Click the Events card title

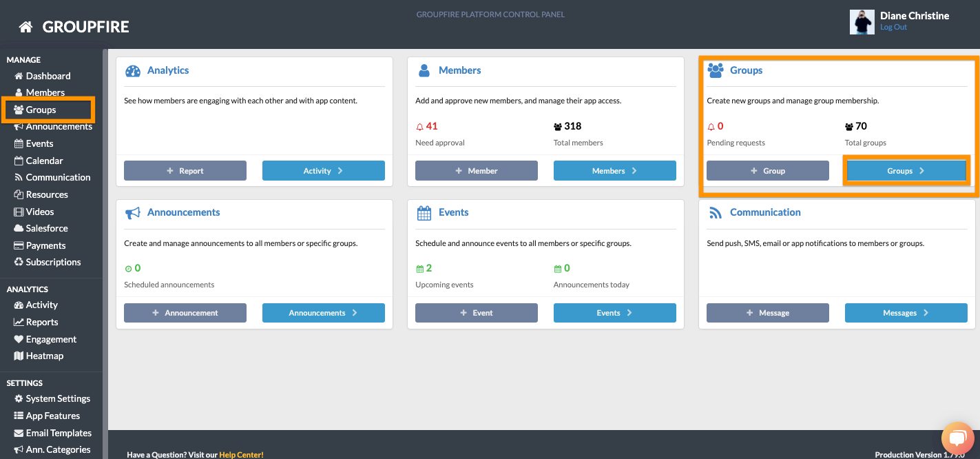454,212
